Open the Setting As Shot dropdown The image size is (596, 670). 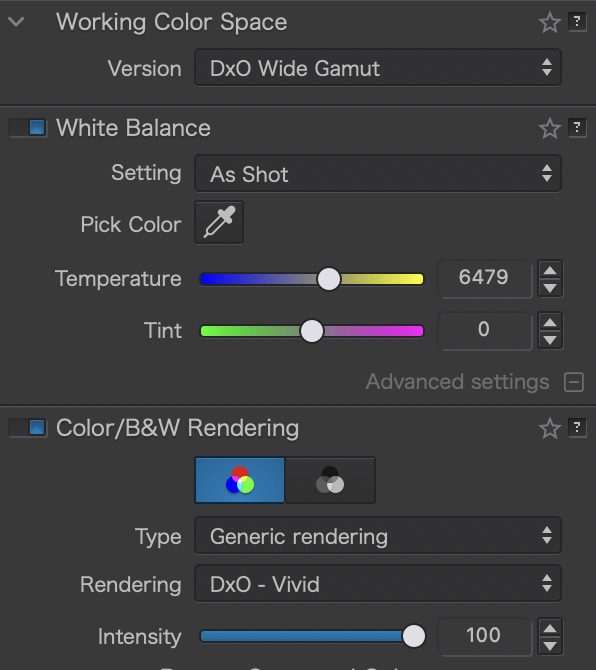point(378,174)
